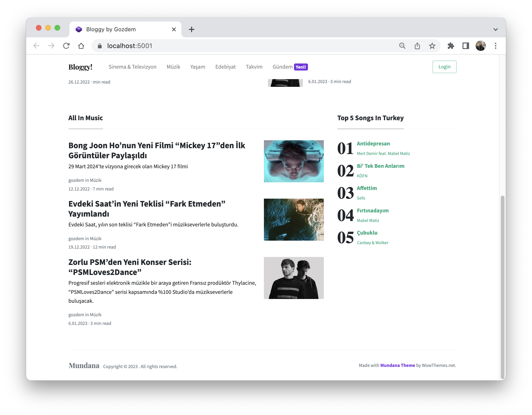Click the Mickey 17 article thumbnail
Viewport: 532px width, 415px height.
[294, 161]
